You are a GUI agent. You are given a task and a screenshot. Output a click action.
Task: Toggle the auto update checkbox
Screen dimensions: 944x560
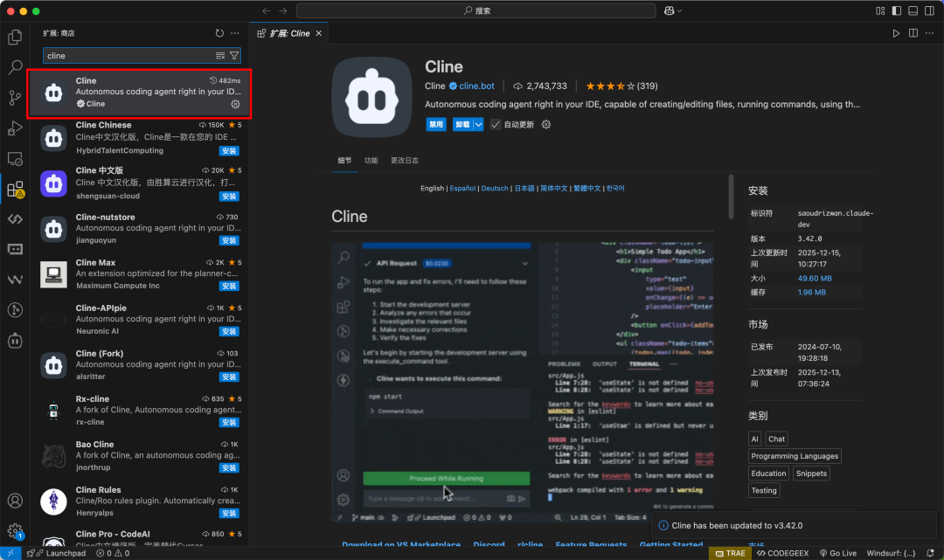(495, 125)
